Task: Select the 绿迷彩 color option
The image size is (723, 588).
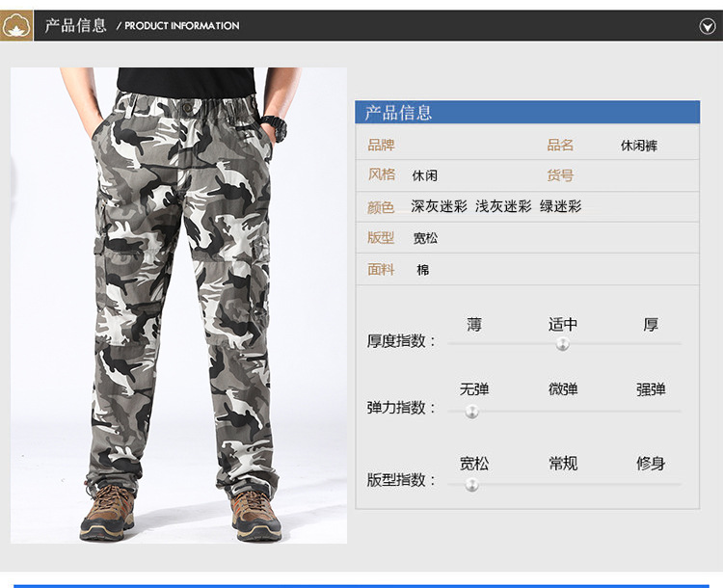Action: [x=561, y=206]
